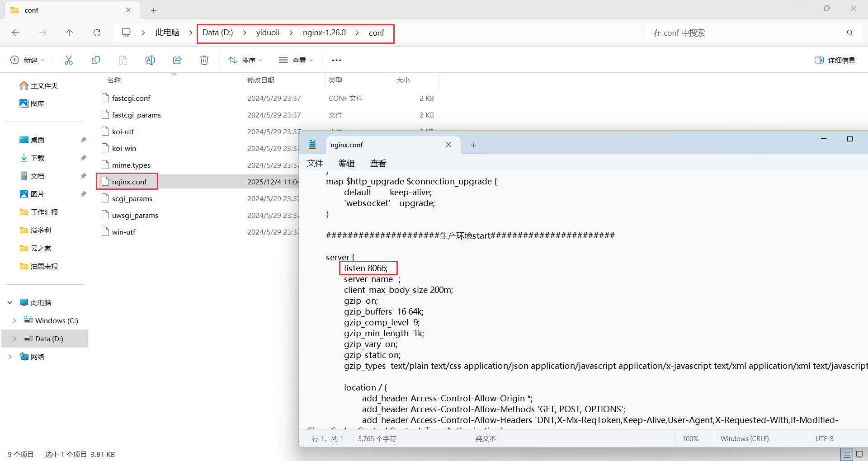Open new File Explorer tab
Screen dimensions: 868x461
[154, 10]
